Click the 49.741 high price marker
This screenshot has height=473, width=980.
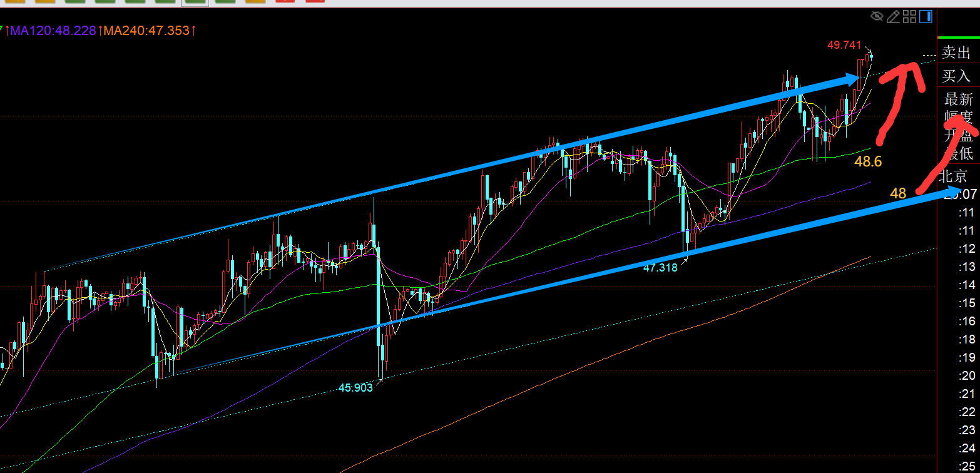pyautogui.click(x=844, y=45)
